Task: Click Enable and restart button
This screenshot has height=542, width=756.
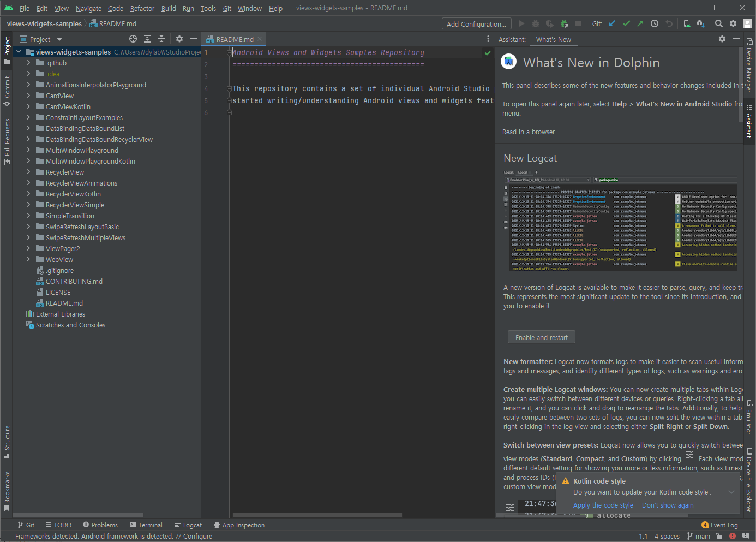Action: click(542, 337)
